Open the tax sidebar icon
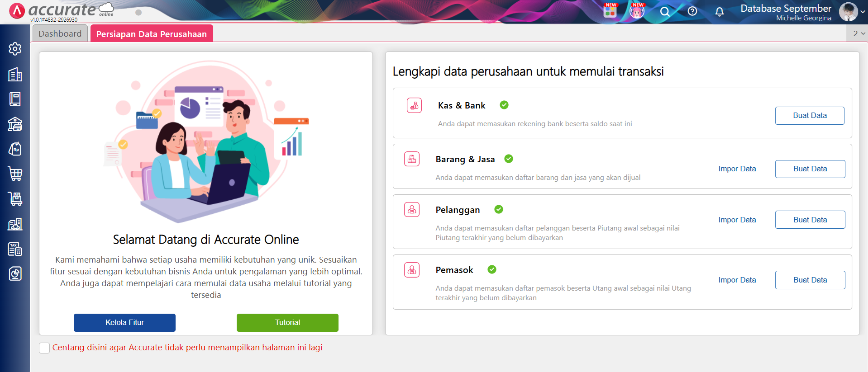868x372 pixels. (15, 249)
